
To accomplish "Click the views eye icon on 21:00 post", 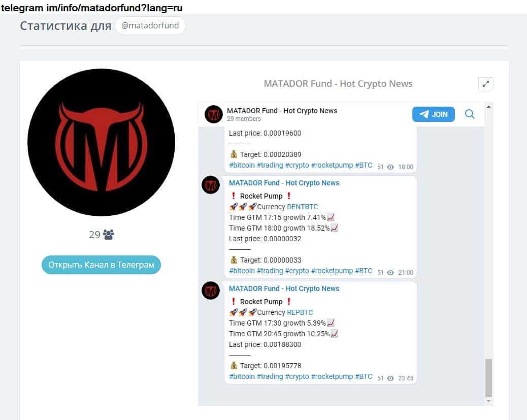I will pos(390,273).
